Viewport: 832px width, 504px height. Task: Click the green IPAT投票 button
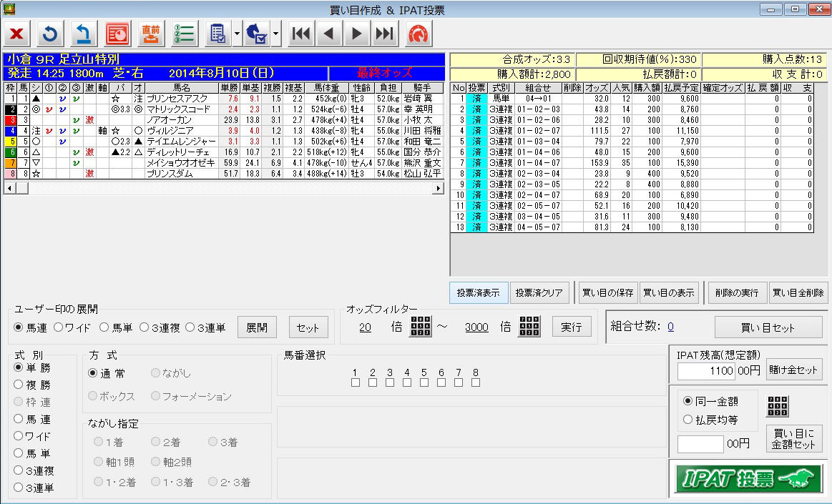[749, 478]
